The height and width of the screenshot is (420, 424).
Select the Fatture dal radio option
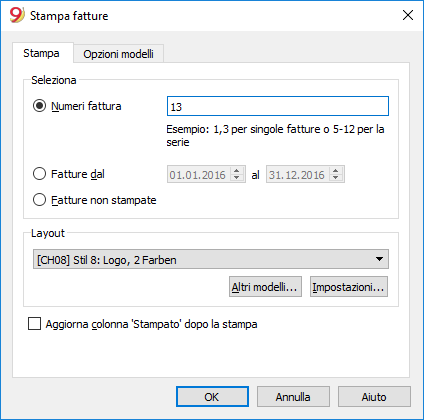(39, 174)
